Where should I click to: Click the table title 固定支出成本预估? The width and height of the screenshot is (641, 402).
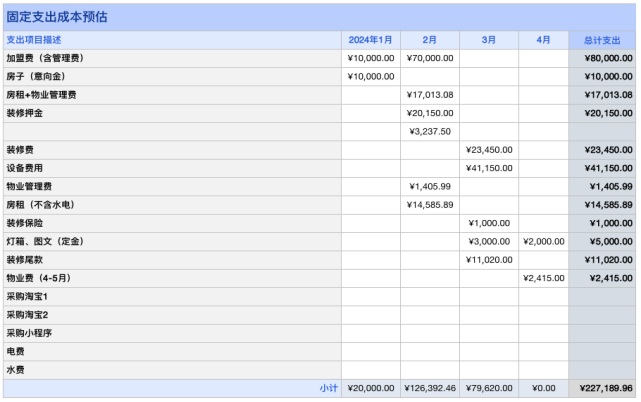point(58,17)
